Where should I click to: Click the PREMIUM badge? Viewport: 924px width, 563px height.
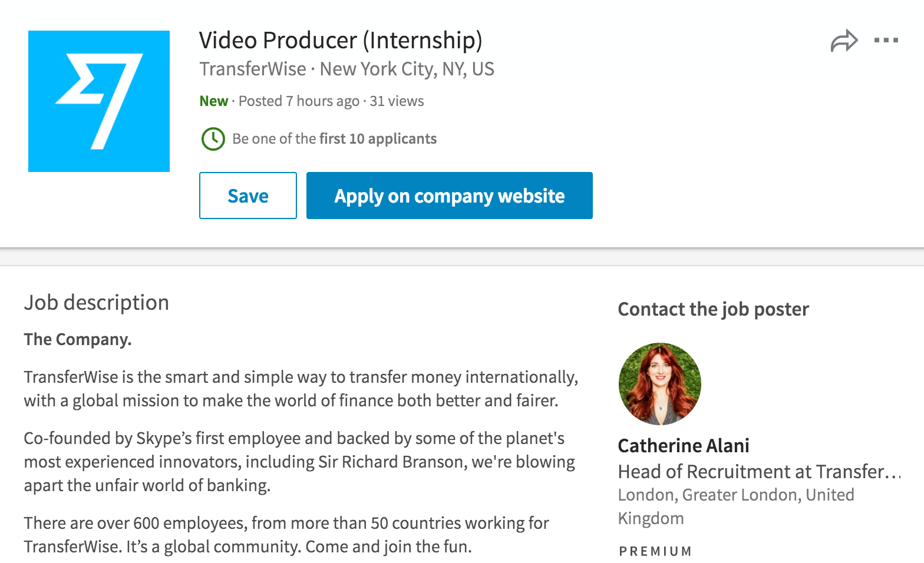(x=655, y=551)
